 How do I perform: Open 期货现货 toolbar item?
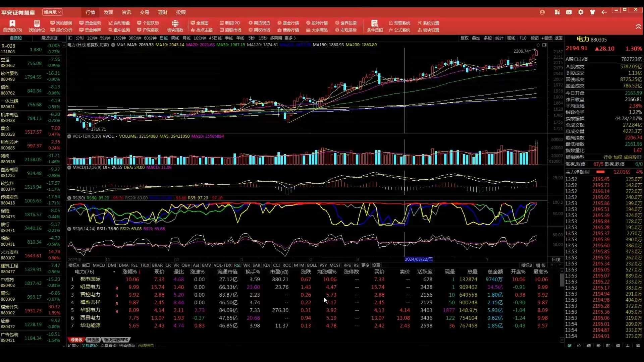coord(259,23)
